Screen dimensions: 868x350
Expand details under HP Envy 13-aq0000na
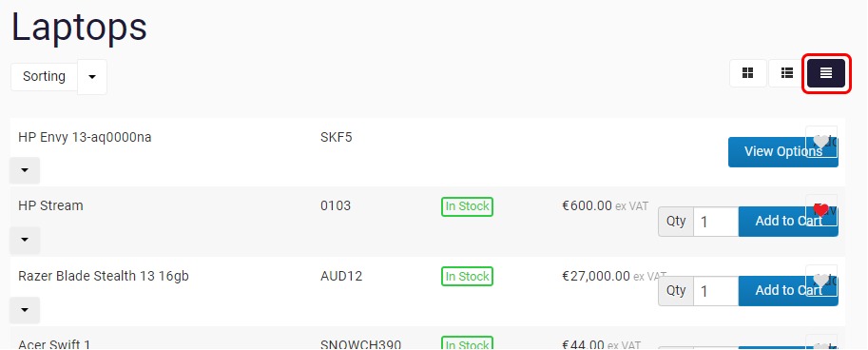coord(25,170)
